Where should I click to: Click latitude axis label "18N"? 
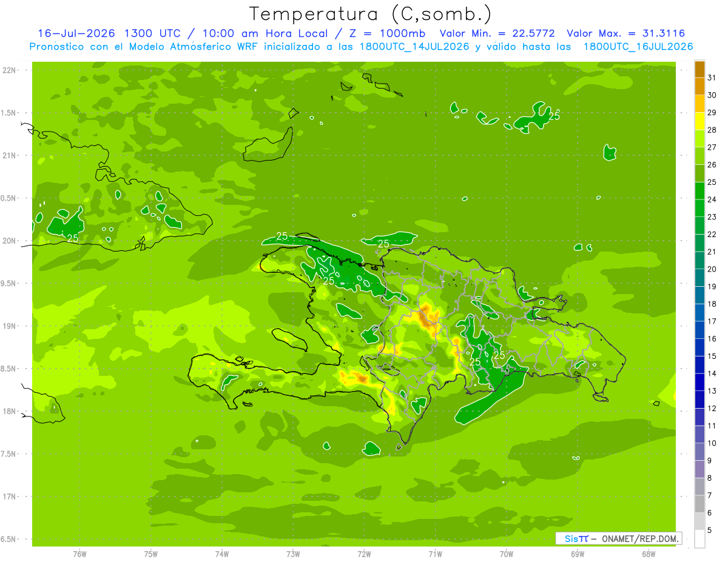click(8, 411)
